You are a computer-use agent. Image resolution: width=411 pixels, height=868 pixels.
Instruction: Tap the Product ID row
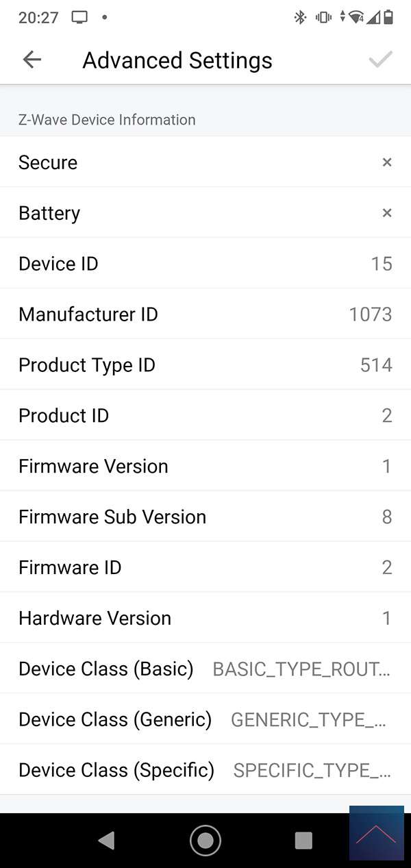[x=206, y=416]
